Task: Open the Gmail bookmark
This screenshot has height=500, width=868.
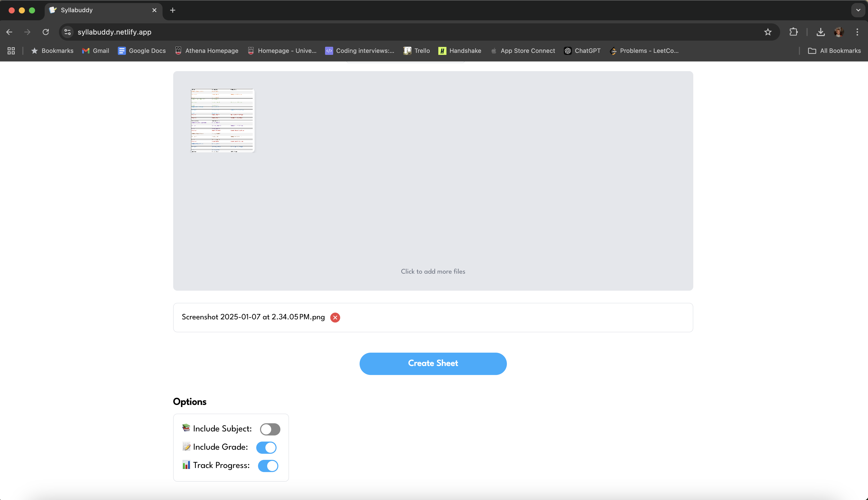Action: pos(96,51)
